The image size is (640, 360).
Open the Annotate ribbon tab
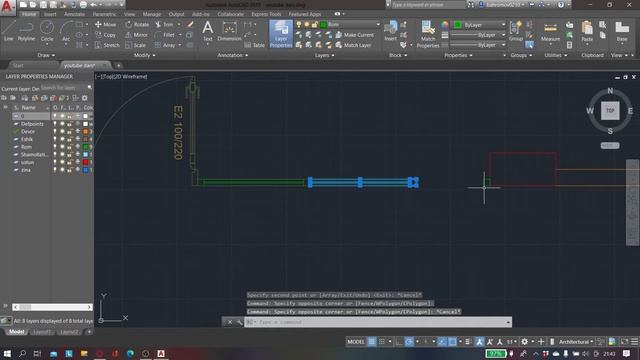pos(74,14)
